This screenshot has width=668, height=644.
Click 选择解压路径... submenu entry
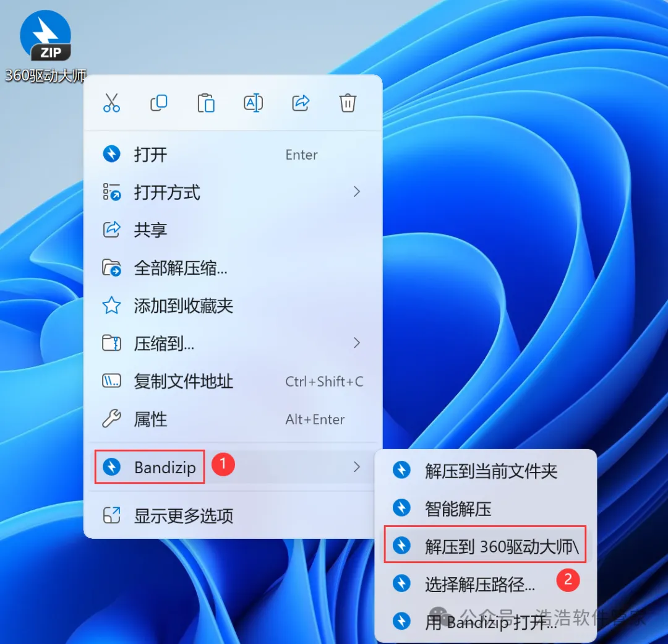[x=486, y=583]
